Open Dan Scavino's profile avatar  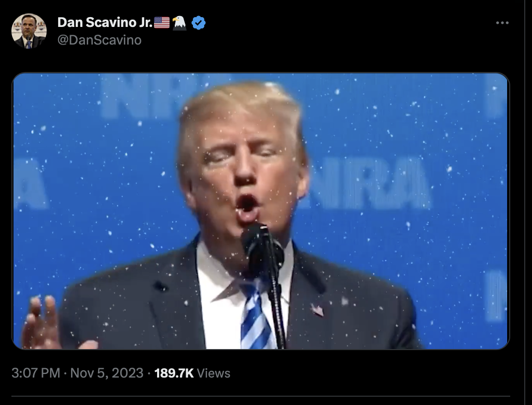(29, 31)
